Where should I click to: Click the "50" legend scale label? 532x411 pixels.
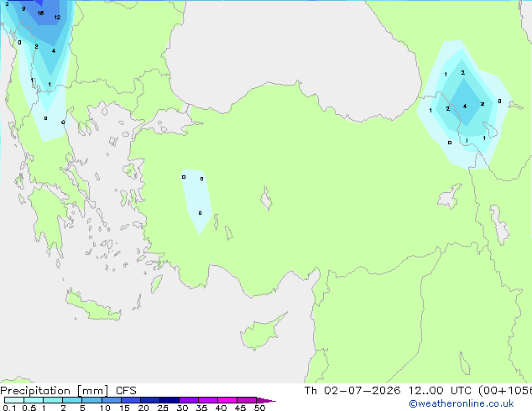tap(259, 408)
